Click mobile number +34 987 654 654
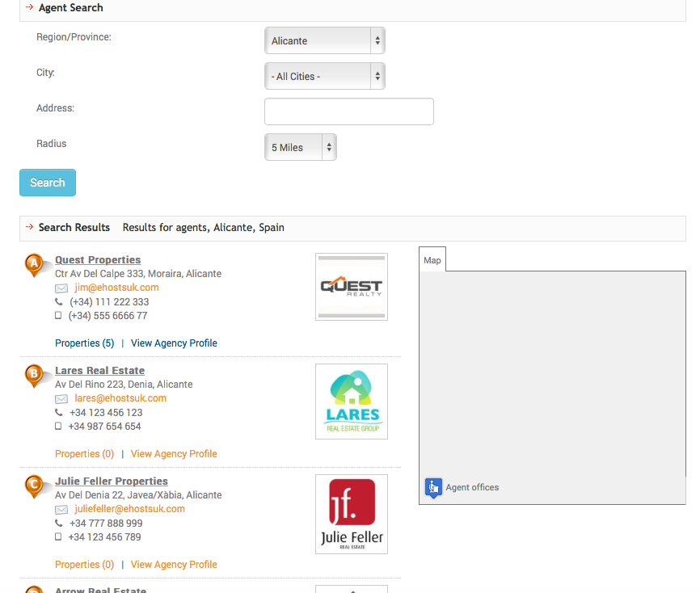This screenshot has height=593, width=700. pyautogui.click(x=104, y=427)
